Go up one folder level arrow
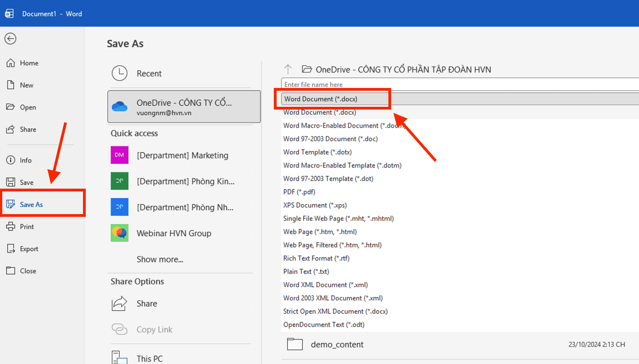The image size is (639, 364). (x=288, y=69)
